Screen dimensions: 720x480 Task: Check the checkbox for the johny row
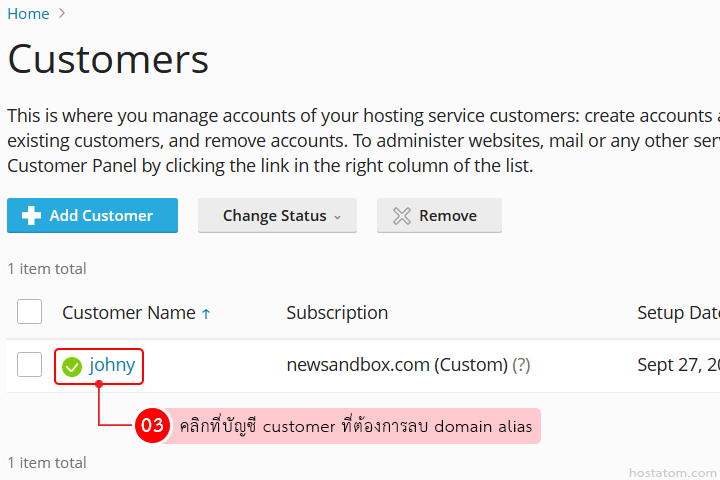[30, 365]
